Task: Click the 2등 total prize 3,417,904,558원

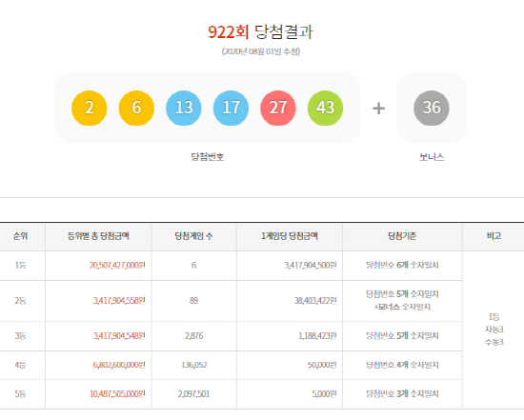Action: click(119, 301)
